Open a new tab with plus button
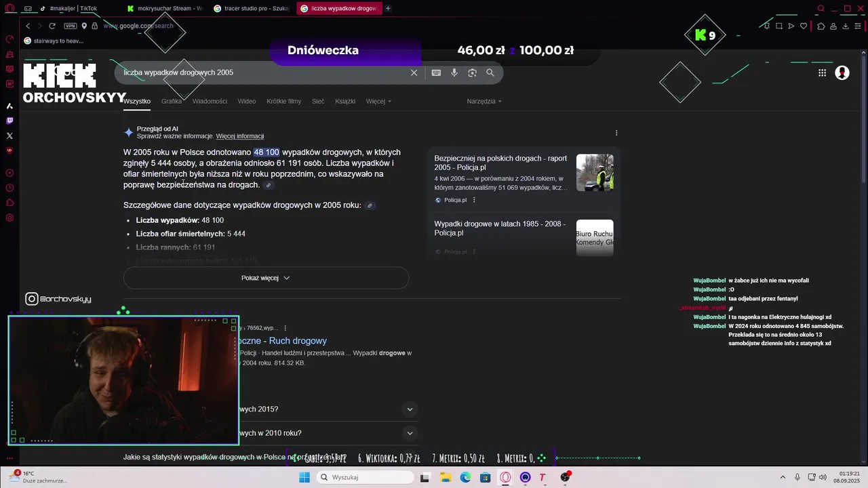Viewport: 868px width, 488px height. 388,8
